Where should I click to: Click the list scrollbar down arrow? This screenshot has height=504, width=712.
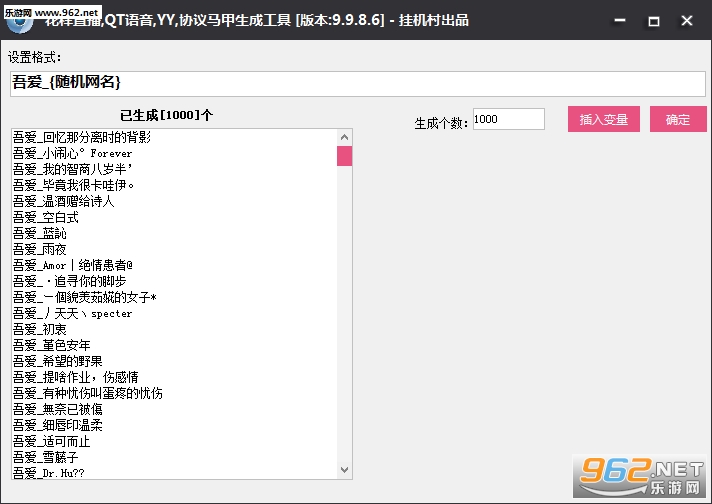(x=344, y=470)
